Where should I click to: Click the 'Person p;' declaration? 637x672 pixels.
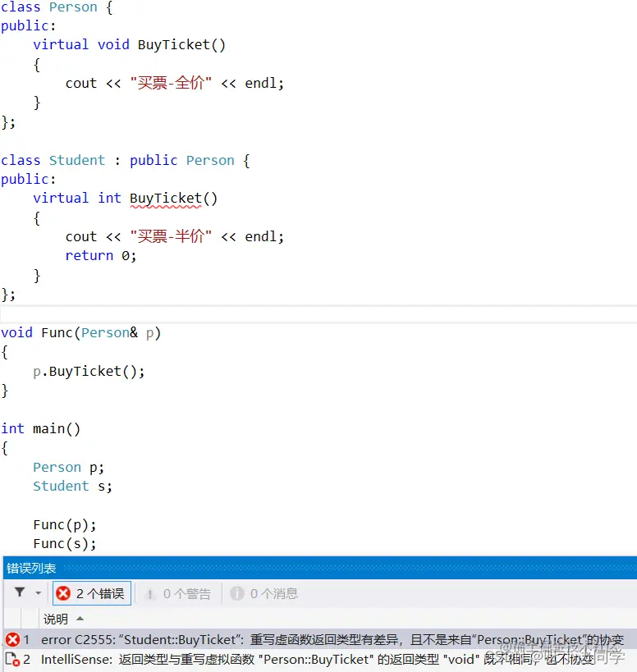coord(69,468)
